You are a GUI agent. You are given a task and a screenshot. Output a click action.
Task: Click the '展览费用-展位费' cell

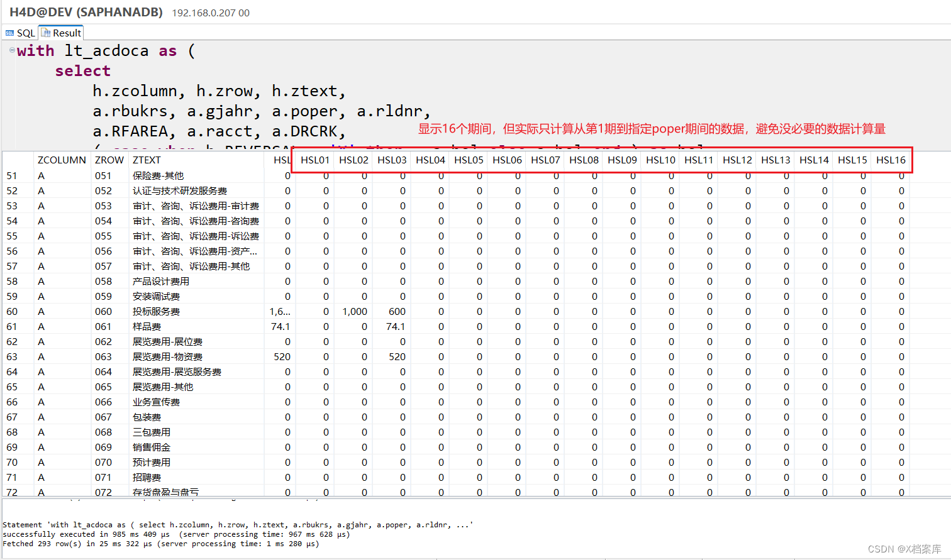(x=167, y=341)
